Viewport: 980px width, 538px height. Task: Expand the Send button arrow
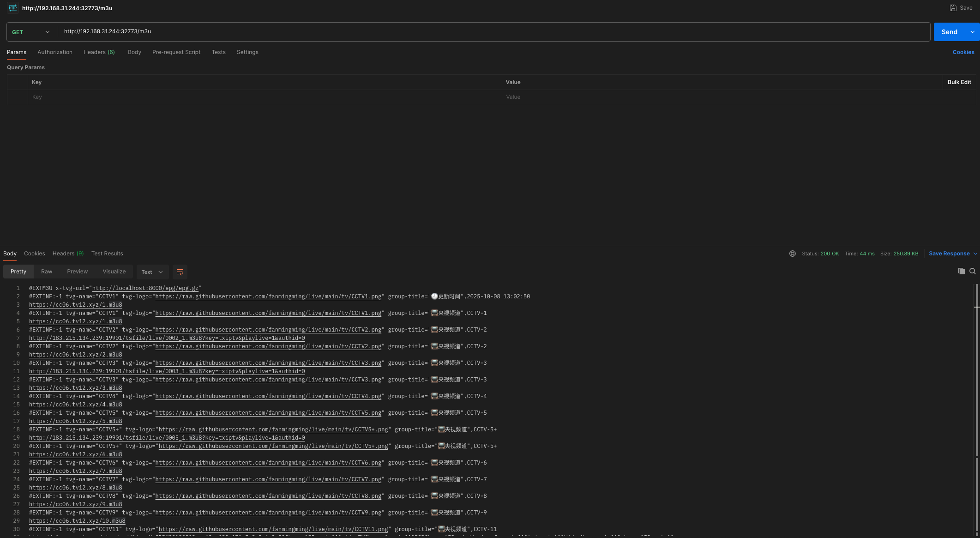[x=973, y=32]
